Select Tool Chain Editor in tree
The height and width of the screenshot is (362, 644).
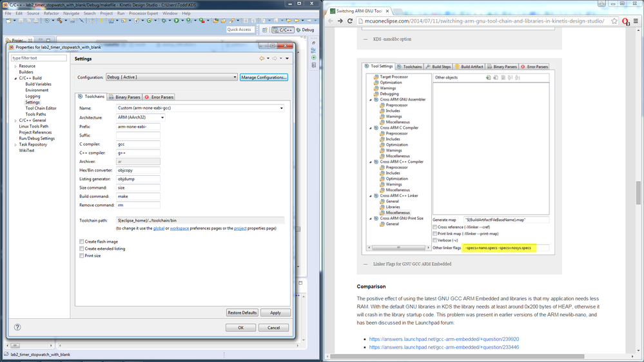41,108
